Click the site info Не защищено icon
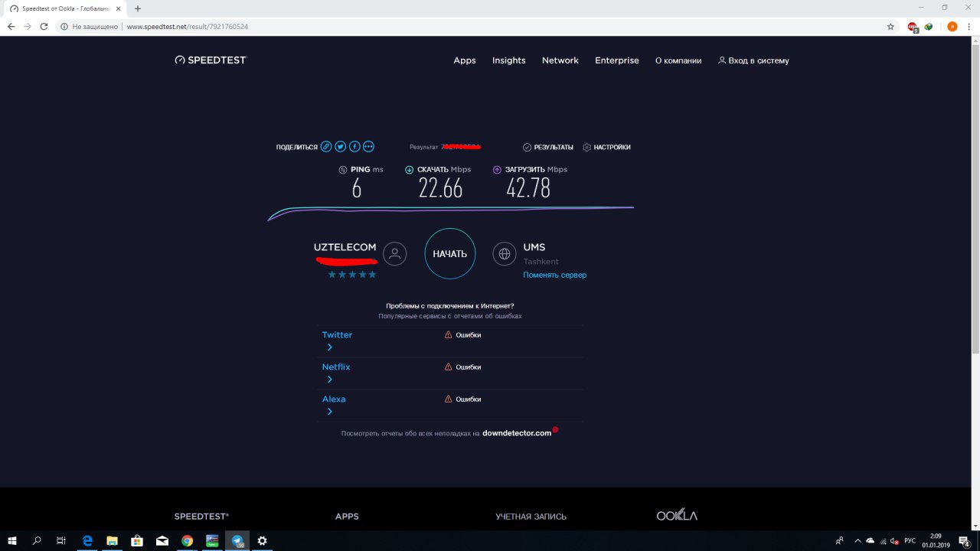Screen dimensions: 980x551 pos(64,26)
